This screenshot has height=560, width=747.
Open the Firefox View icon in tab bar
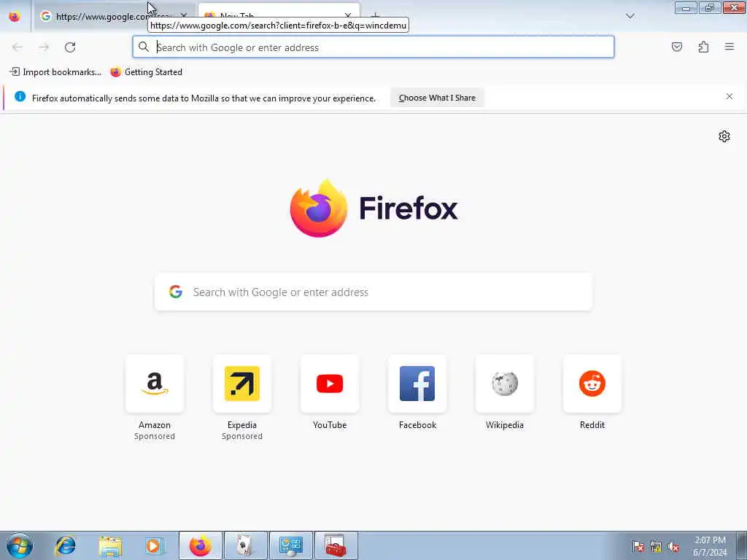click(15, 16)
